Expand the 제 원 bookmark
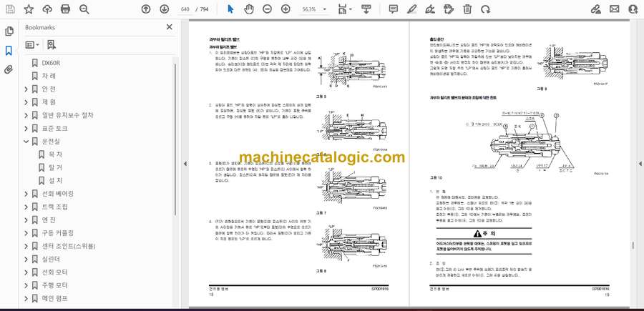The height and width of the screenshot is (311, 644). point(26,102)
